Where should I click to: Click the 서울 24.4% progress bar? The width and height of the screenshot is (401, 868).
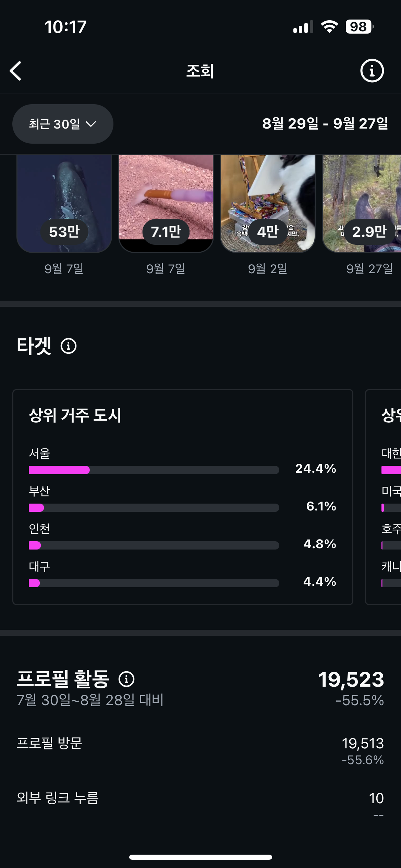(154, 470)
